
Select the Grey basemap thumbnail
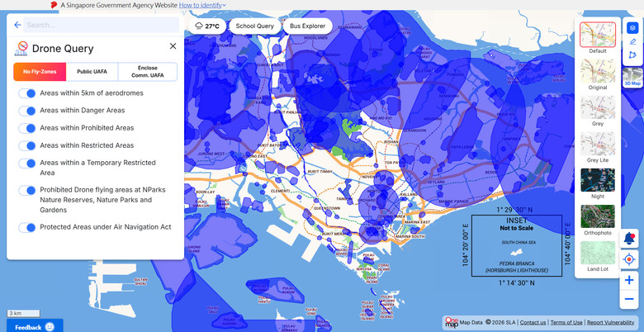pyautogui.click(x=598, y=107)
